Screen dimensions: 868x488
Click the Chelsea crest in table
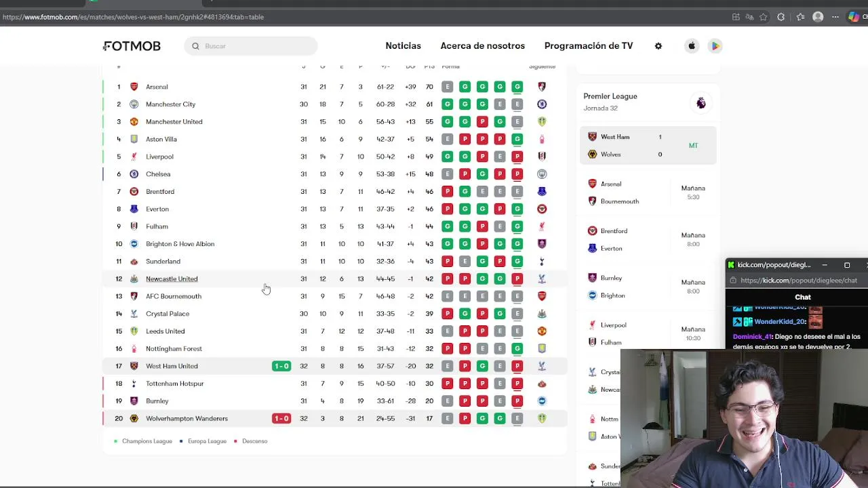click(x=134, y=174)
